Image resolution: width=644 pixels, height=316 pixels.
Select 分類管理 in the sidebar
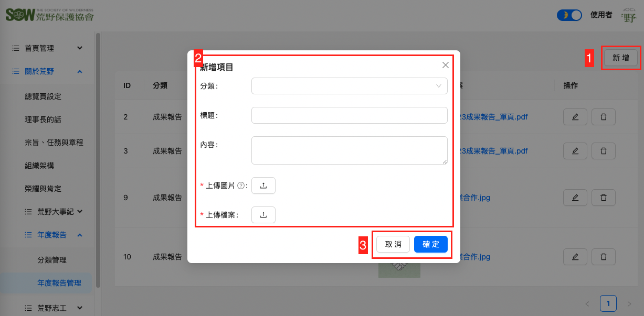click(52, 260)
